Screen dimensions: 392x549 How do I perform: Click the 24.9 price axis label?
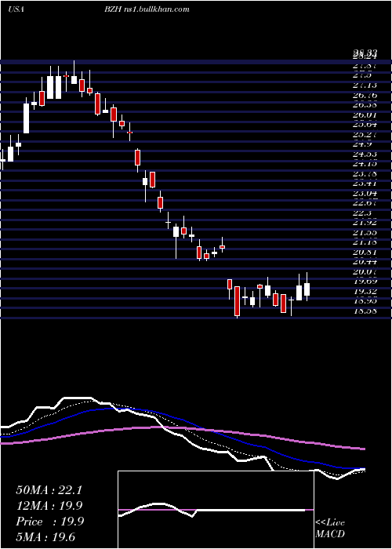362,144
